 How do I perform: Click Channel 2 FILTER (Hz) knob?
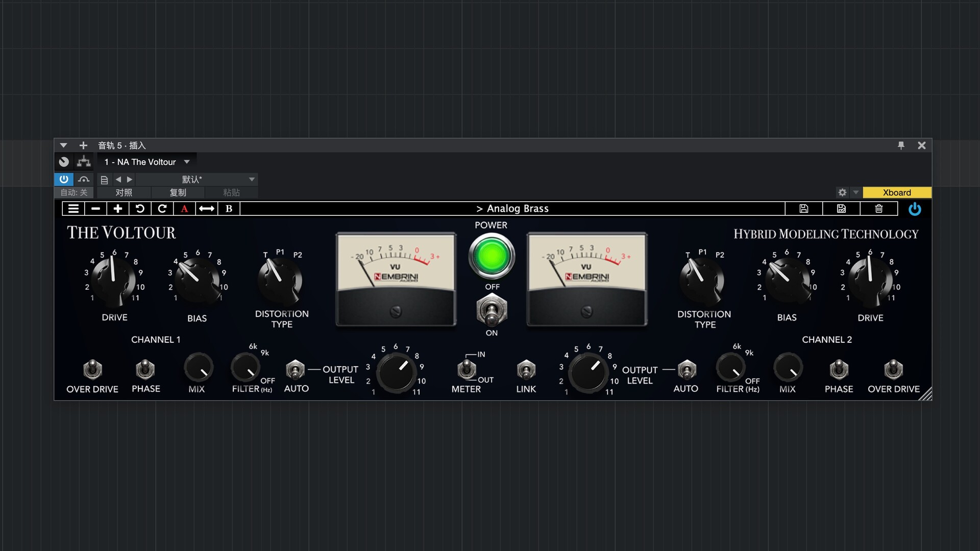tap(730, 367)
